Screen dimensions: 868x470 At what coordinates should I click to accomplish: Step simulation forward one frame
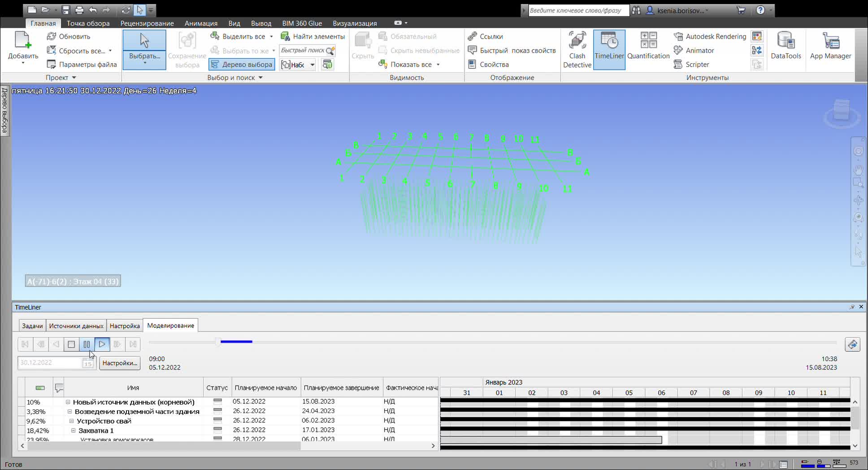[117, 344]
